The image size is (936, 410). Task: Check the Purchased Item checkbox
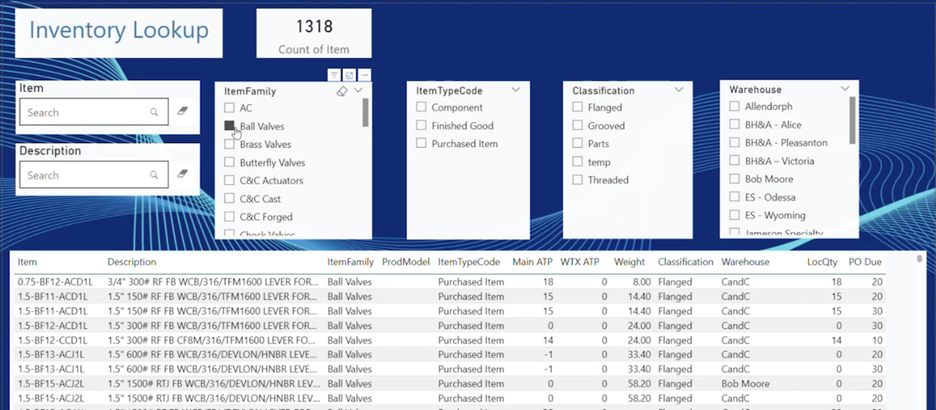tap(421, 143)
